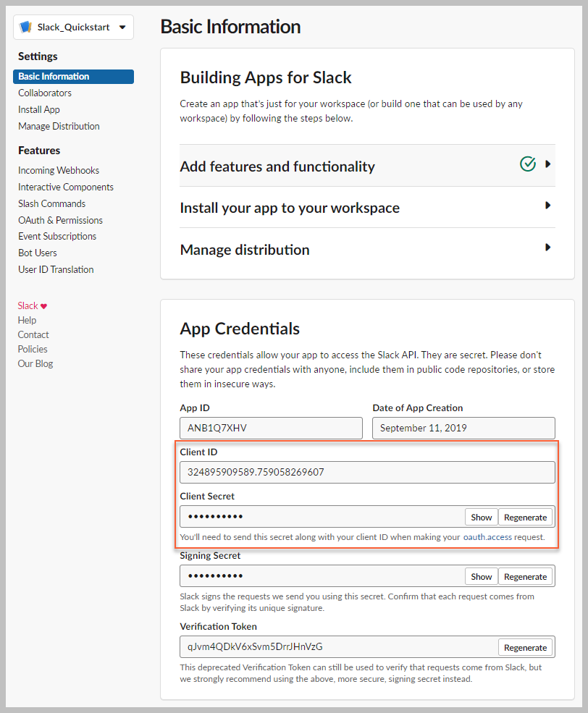Open the Policies link

pos(33,349)
